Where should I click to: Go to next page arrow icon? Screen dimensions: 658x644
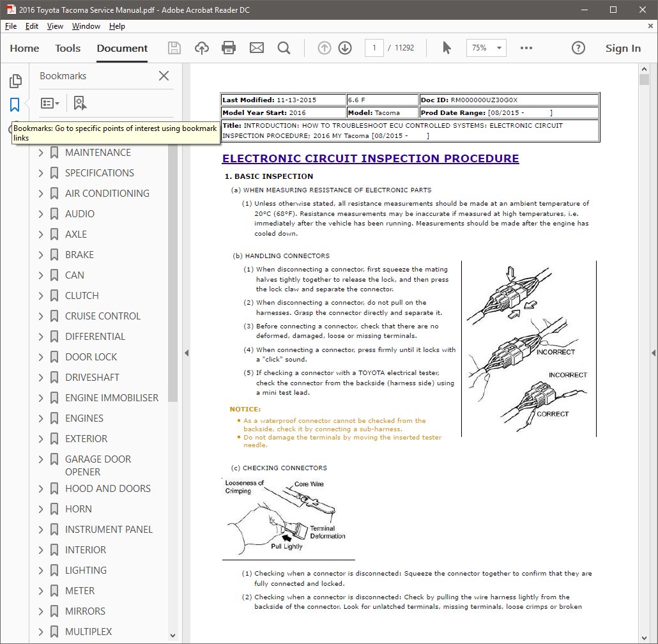coord(345,48)
